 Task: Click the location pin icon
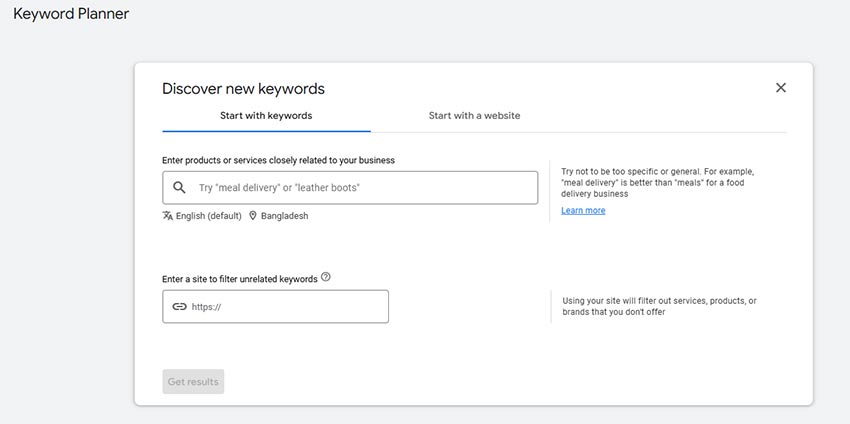(253, 215)
